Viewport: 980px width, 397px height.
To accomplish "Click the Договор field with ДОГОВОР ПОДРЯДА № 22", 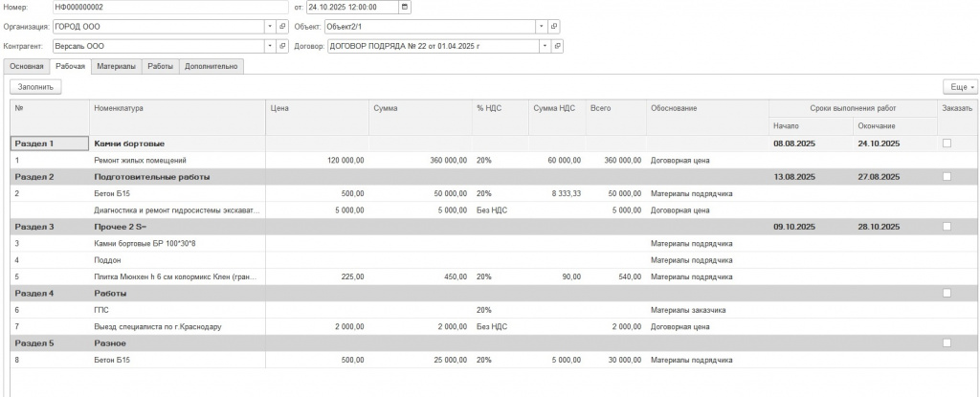I will (434, 46).
